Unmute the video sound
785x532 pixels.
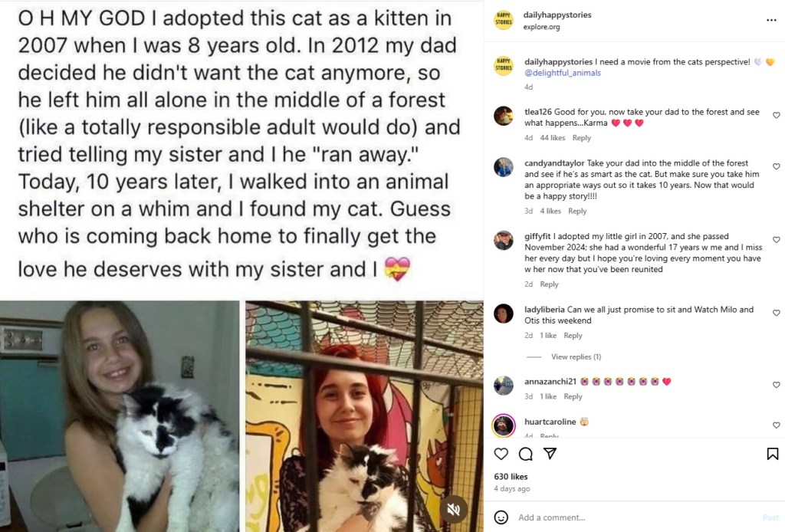tap(453, 509)
